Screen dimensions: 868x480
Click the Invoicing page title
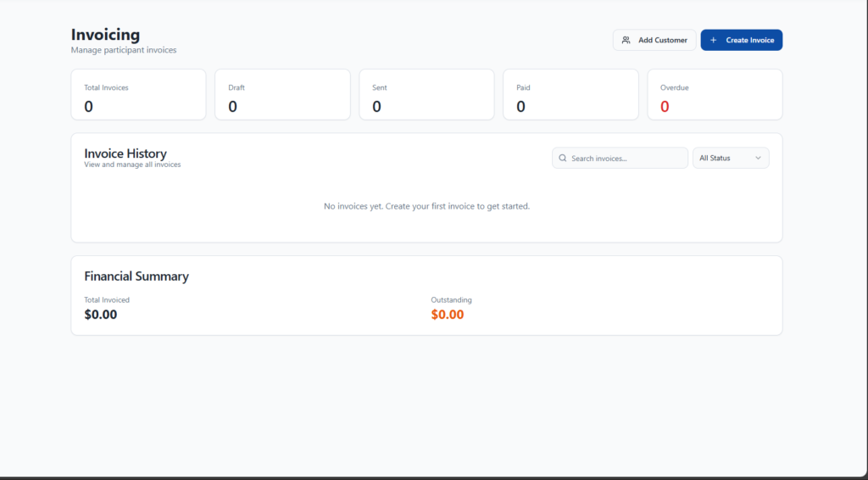coord(105,35)
